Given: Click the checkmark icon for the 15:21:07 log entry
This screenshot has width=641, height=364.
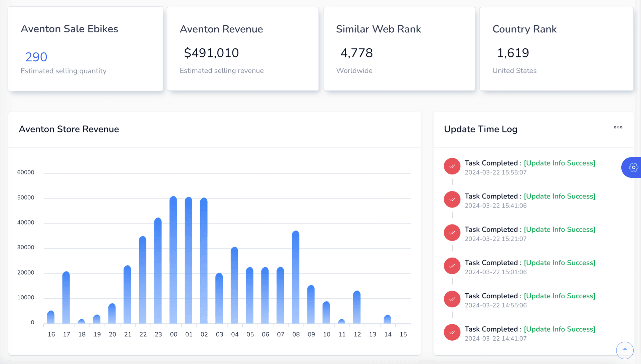Looking at the screenshot, I should pos(452,233).
